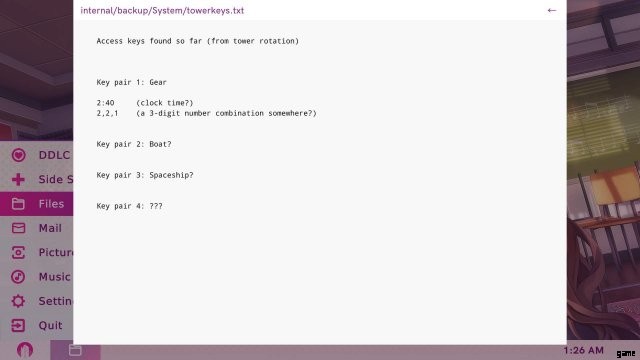Click the Mail envelope icon
640x360 pixels.
point(18,228)
